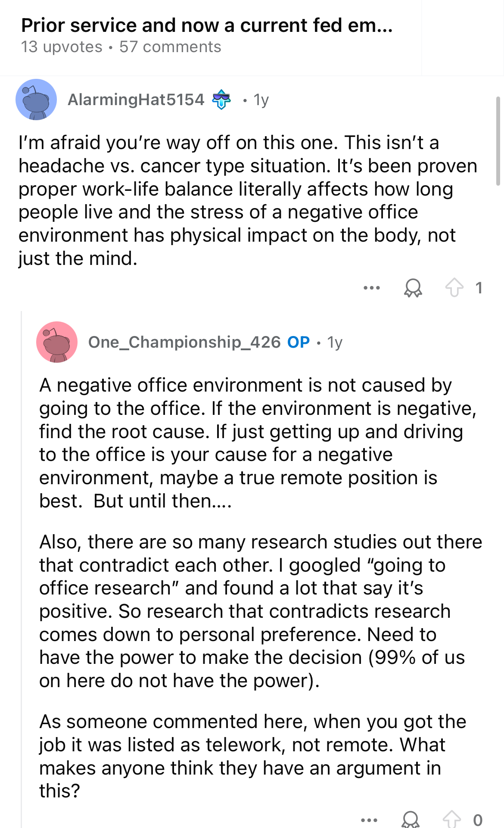The height and width of the screenshot is (828, 504).
Task: Tap the vote count '1' on AlarmingHat5154's comment
Action: [x=479, y=288]
